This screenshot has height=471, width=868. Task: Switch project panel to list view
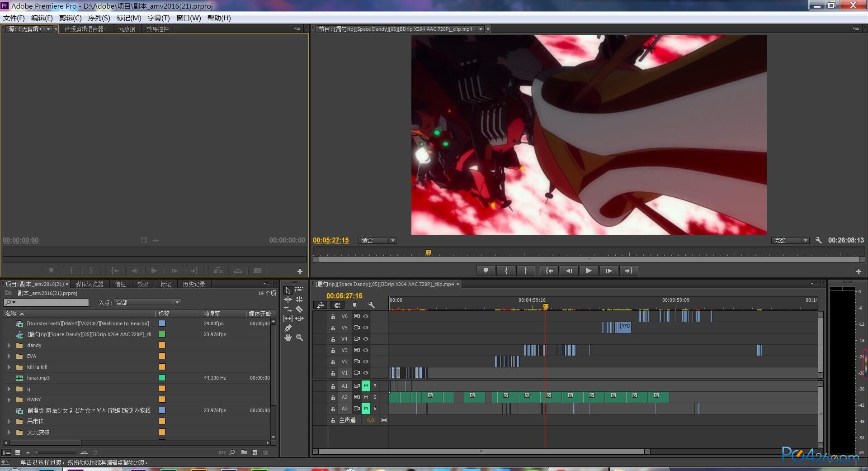tap(7, 452)
